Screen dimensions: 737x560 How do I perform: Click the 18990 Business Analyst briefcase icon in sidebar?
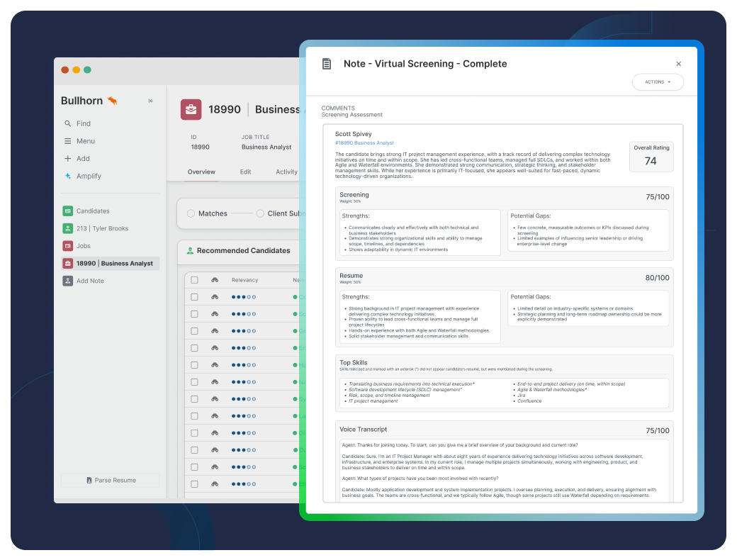(x=68, y=263)
